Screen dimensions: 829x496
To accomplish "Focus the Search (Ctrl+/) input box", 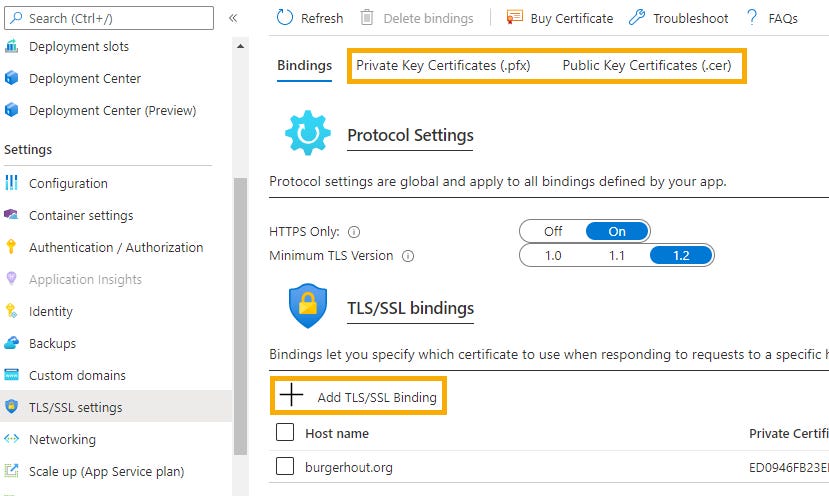I will point(109,18).
